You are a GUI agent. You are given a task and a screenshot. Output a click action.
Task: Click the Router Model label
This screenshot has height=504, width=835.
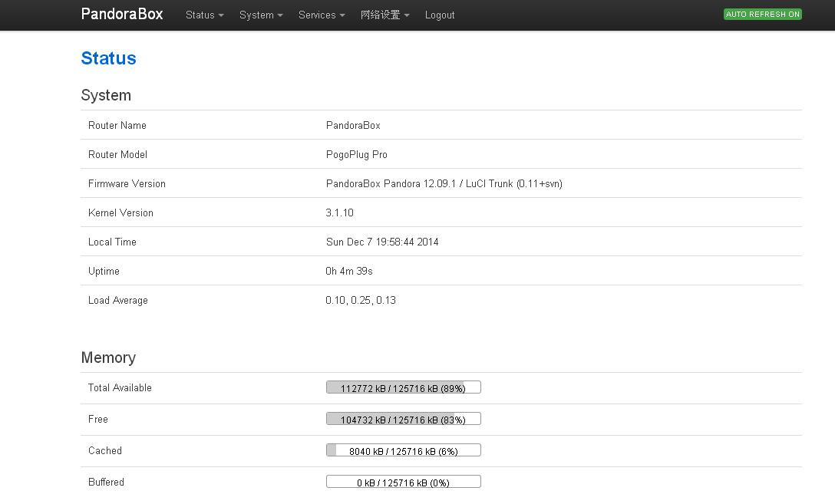[x=117, y=154]
